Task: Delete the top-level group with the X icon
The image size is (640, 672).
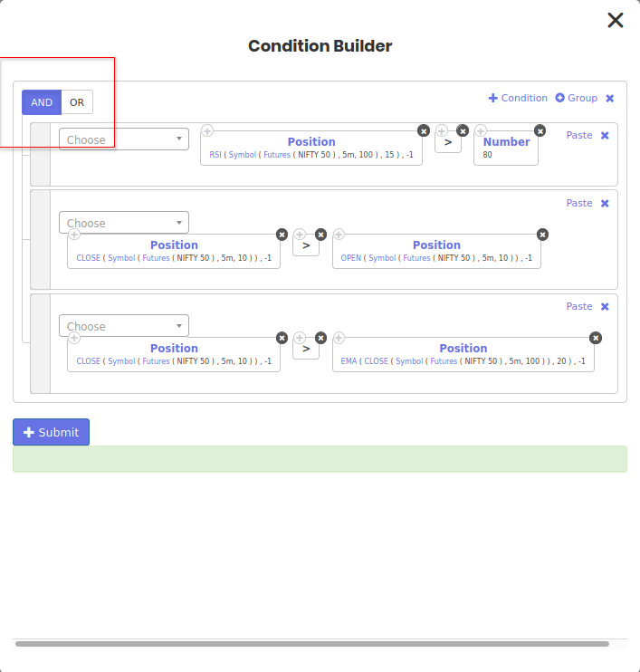Action: (610, 98)
